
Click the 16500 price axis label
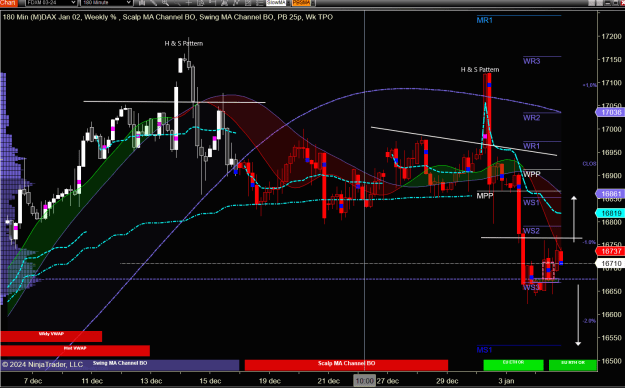click(x=611, y=361)
